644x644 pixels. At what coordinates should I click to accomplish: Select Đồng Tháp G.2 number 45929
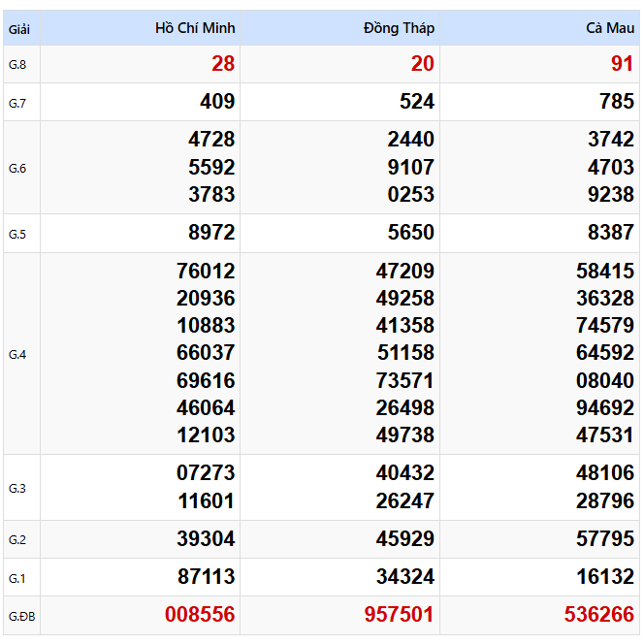coord(405,538)
